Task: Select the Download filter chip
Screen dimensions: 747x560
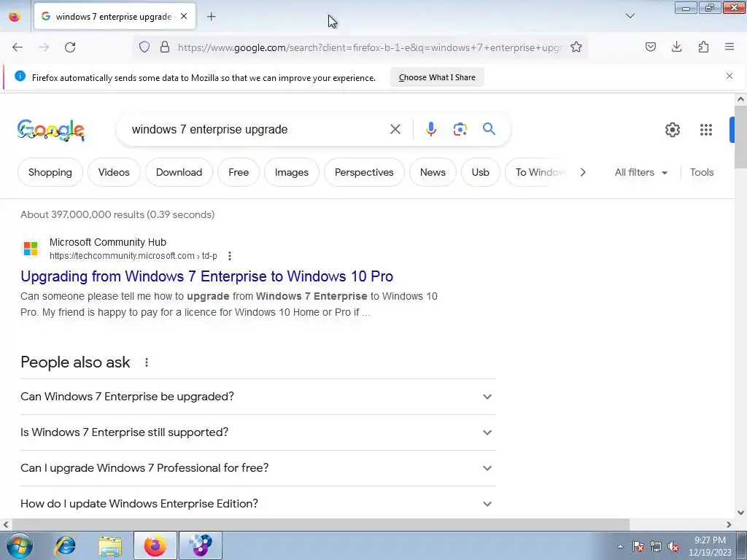Action: [x=179, y=172]
